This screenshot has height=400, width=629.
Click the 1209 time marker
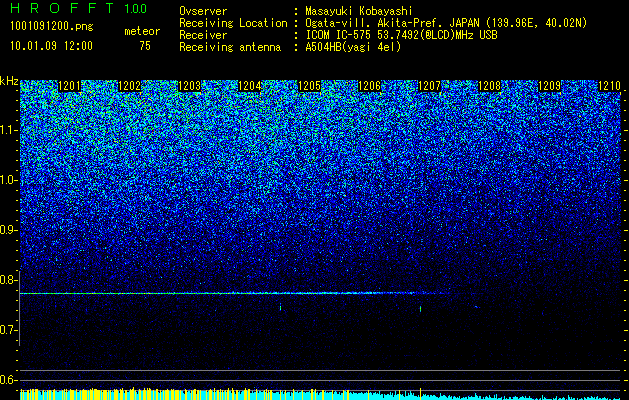(x=550, y=86)
